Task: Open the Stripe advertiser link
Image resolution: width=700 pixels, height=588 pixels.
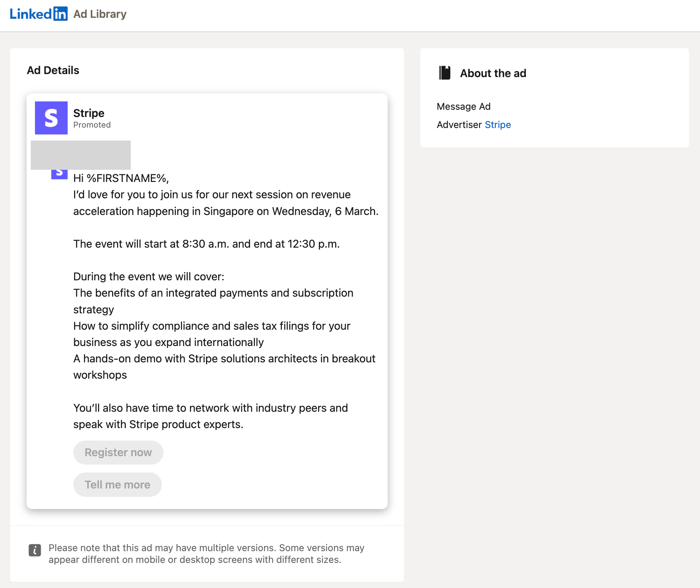Action: [x=498, y=125]
